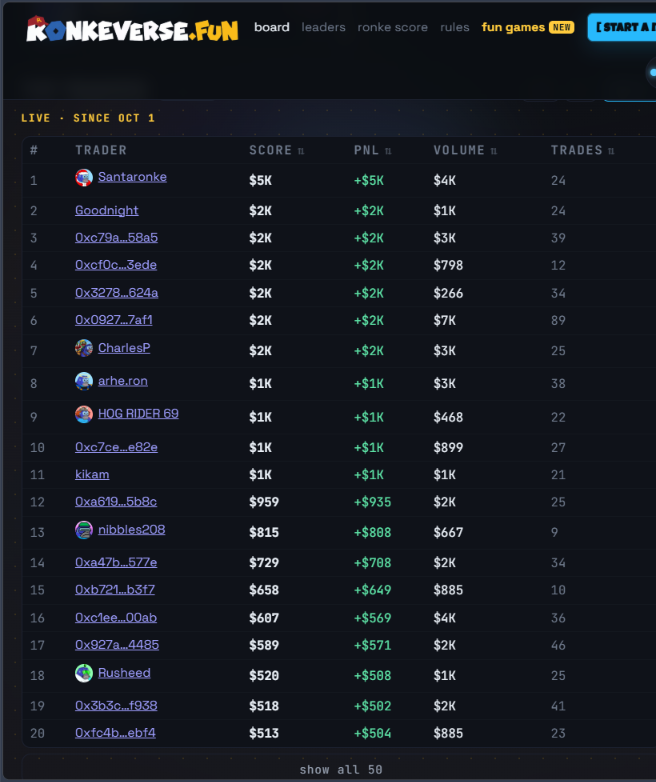
Task: Select the 46 trades cell
Action: click(558, 645)
